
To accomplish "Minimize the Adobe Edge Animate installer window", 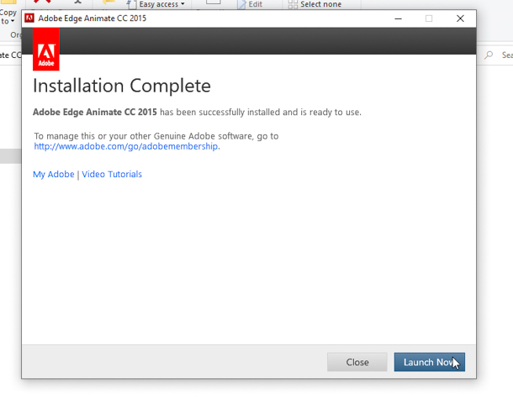I will [396, 18].
